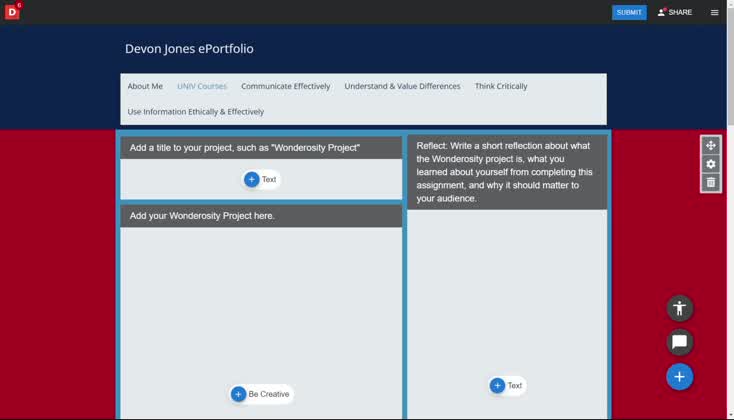Screen dimensions: 734x420
Task: Add Text under the project title prompt
Action: (x=261, y=179)
